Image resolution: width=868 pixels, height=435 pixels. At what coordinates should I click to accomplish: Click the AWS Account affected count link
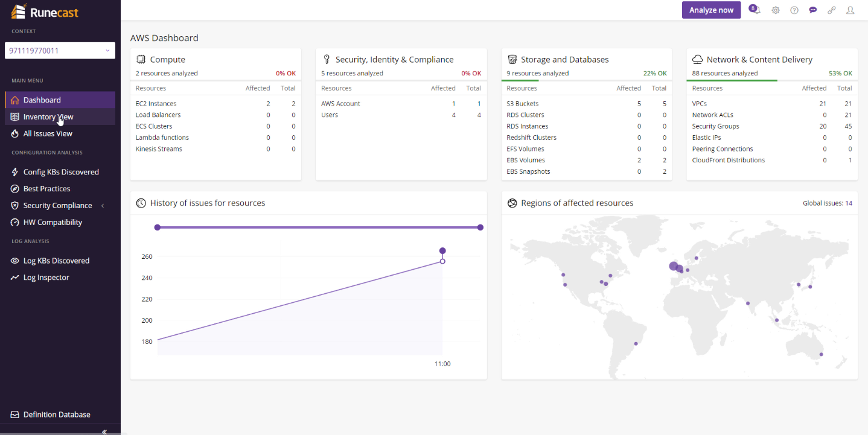point(454,104)
